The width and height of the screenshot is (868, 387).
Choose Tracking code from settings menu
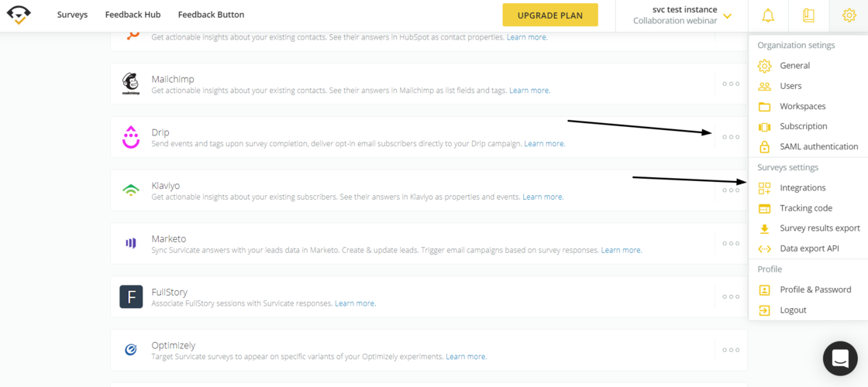(805, 208)
